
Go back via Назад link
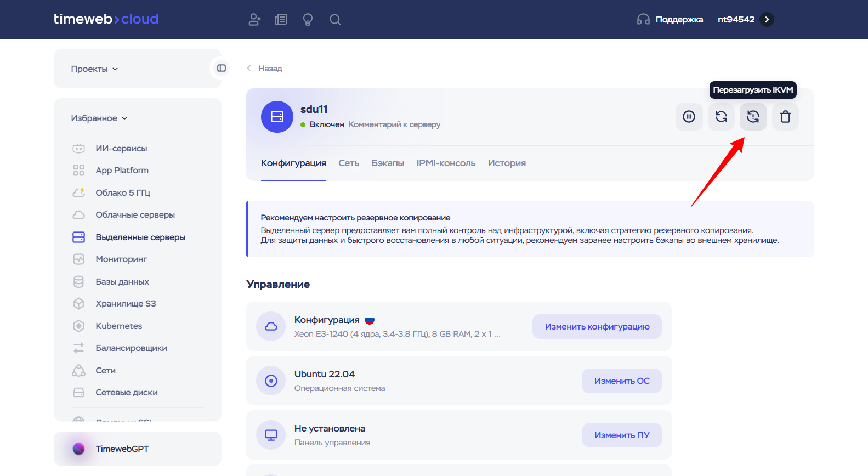(x=265, y=68)
